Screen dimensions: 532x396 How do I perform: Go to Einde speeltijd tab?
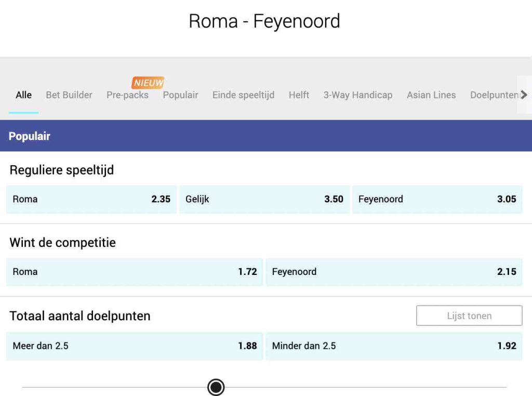pyautogui.click(x=243, y=95)
